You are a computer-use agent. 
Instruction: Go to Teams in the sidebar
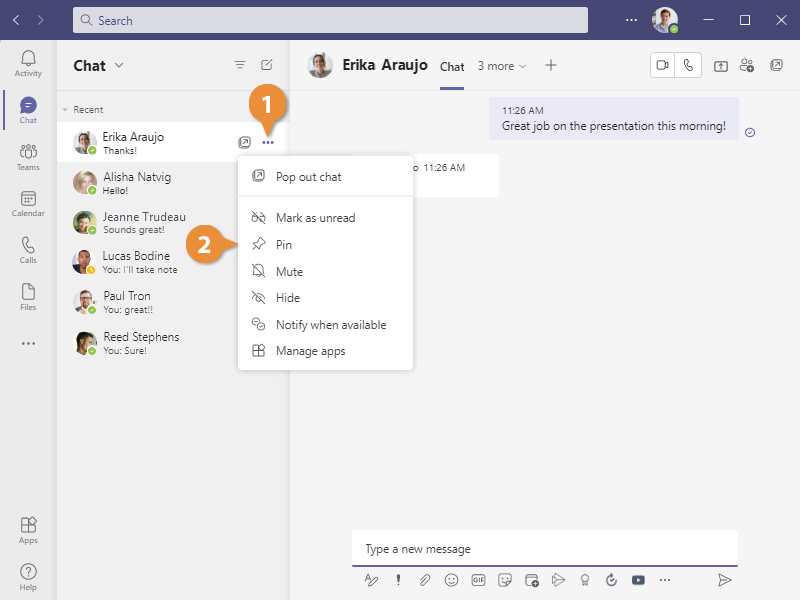[x=28, y=157]
